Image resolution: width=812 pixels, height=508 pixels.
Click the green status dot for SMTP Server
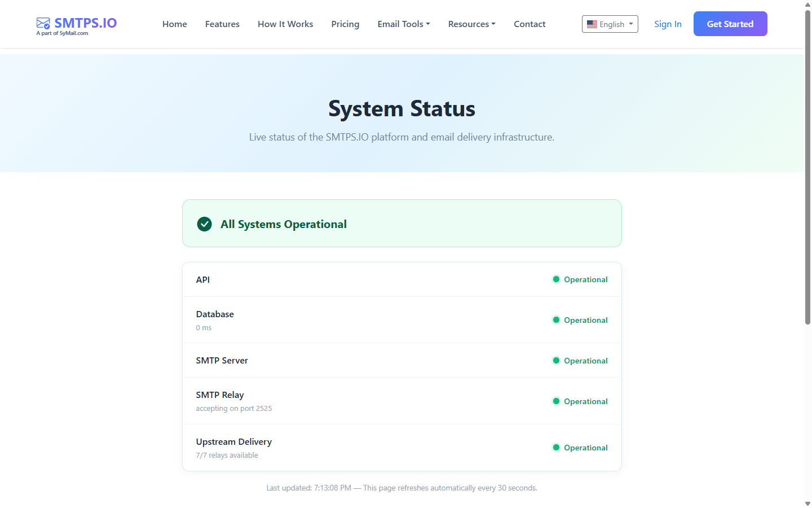click(556, 361)
